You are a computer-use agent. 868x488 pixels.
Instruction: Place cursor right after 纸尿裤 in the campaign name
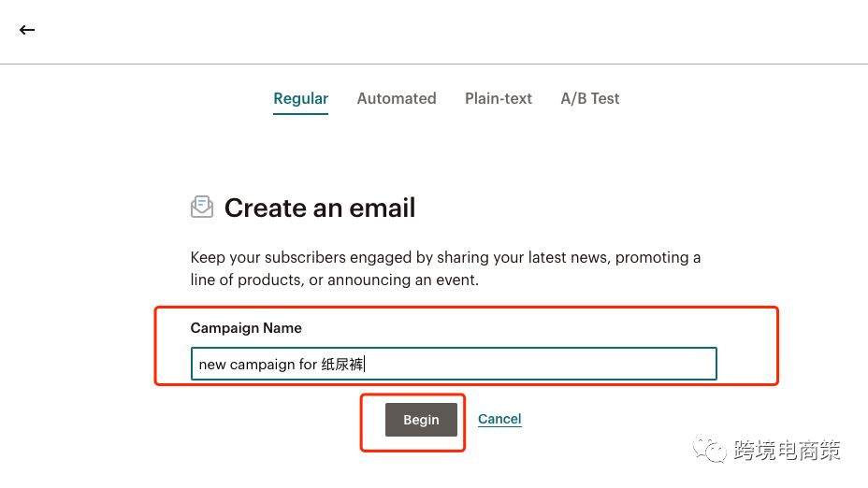364,364
